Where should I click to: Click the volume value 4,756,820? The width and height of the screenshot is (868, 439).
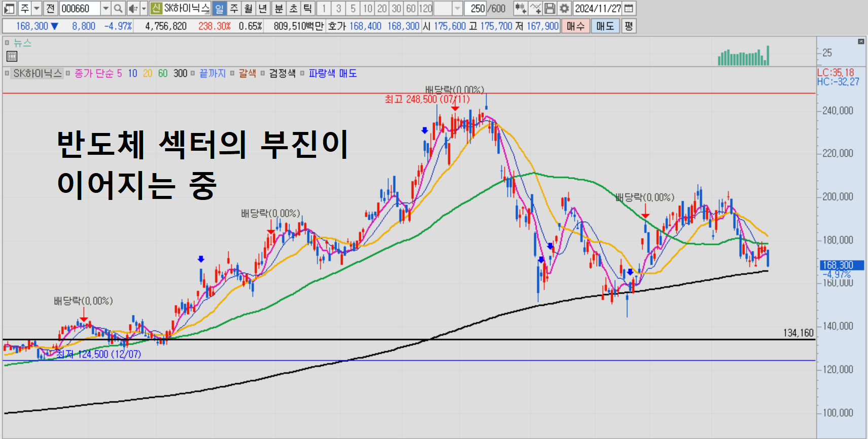pos(166,26)
